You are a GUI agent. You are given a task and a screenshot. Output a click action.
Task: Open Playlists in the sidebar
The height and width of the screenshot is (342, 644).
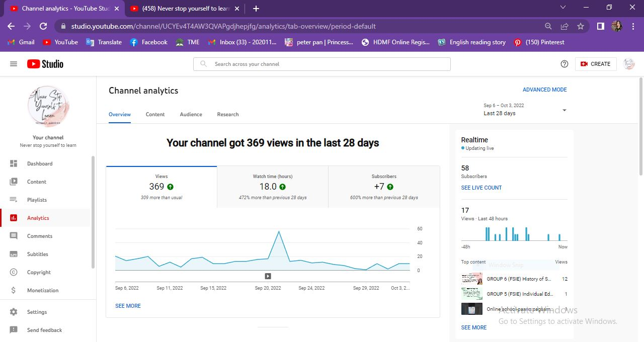(x=45, y=200)
